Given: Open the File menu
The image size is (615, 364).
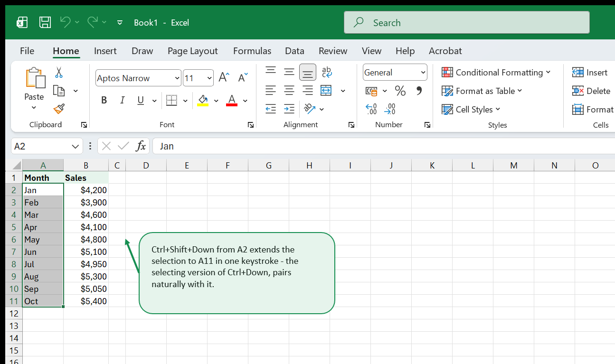Looking at the screenshot, I should [27, 51].
